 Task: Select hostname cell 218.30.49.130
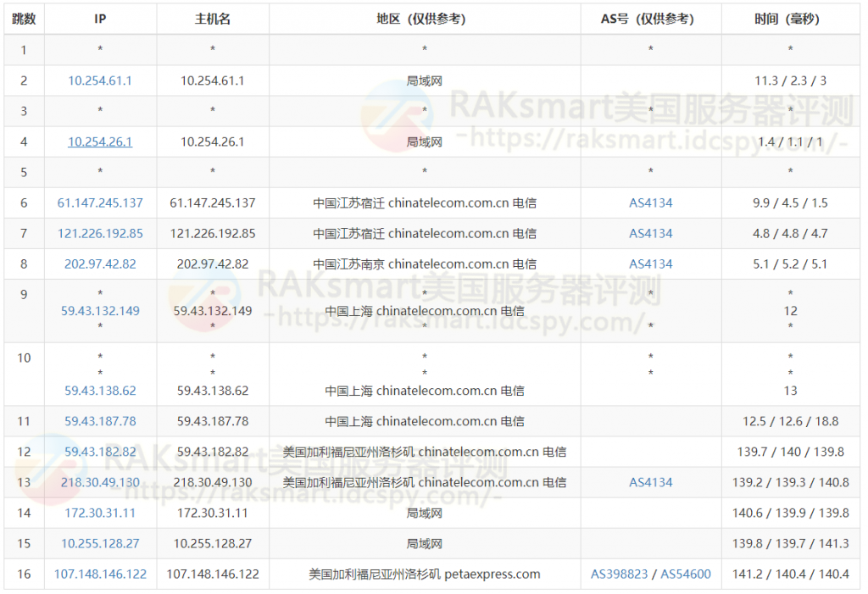coord(213,483)
